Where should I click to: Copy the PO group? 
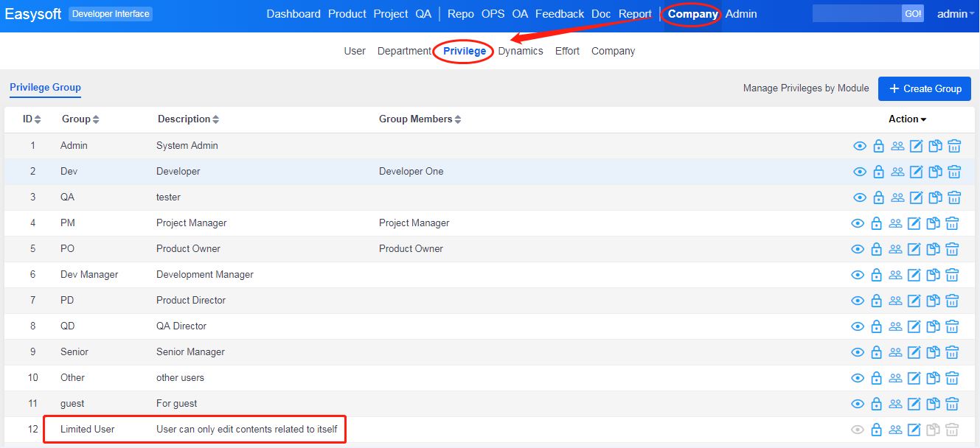(934, 249)
